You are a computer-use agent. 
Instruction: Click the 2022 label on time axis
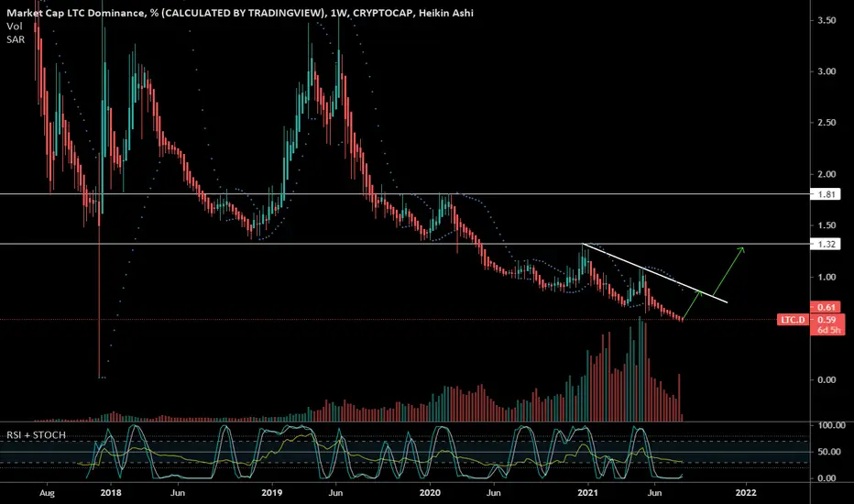[x=746, y=493]
